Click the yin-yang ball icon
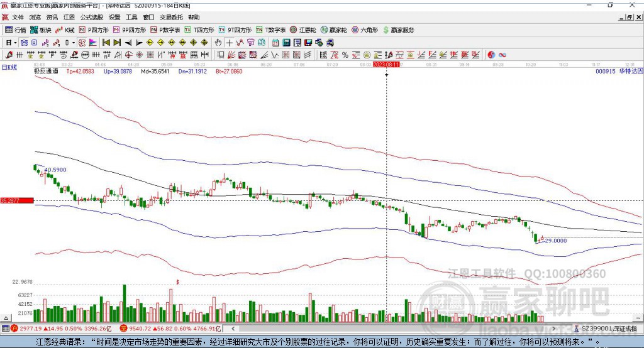The width and height of the screenshot is (644, 348). click(x=491, y=55)
